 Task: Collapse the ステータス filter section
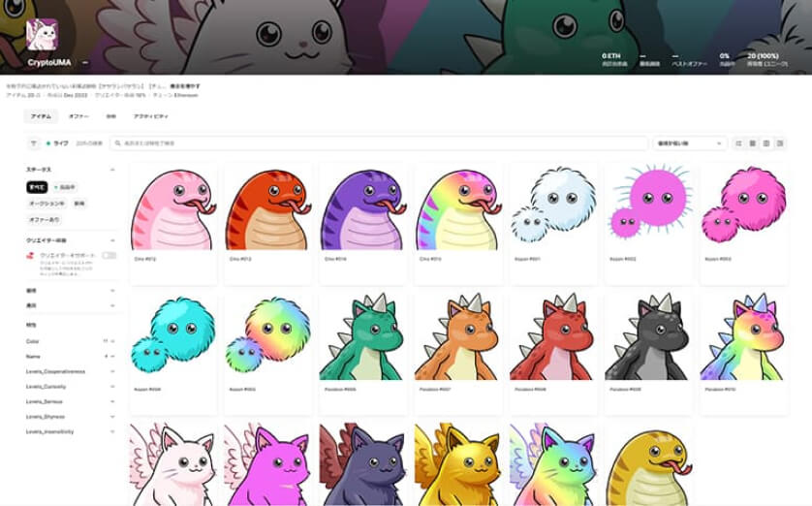71,170
